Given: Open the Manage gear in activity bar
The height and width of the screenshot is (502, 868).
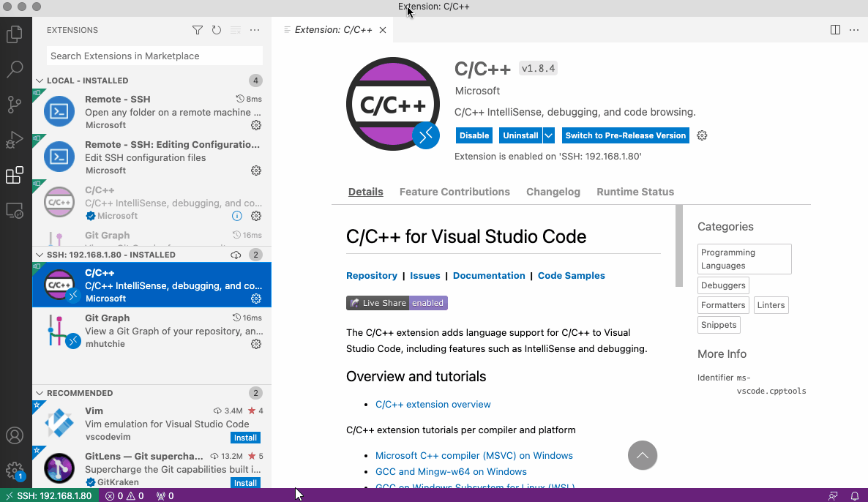Looking at the screenshot, I should [x=15, y=471].
